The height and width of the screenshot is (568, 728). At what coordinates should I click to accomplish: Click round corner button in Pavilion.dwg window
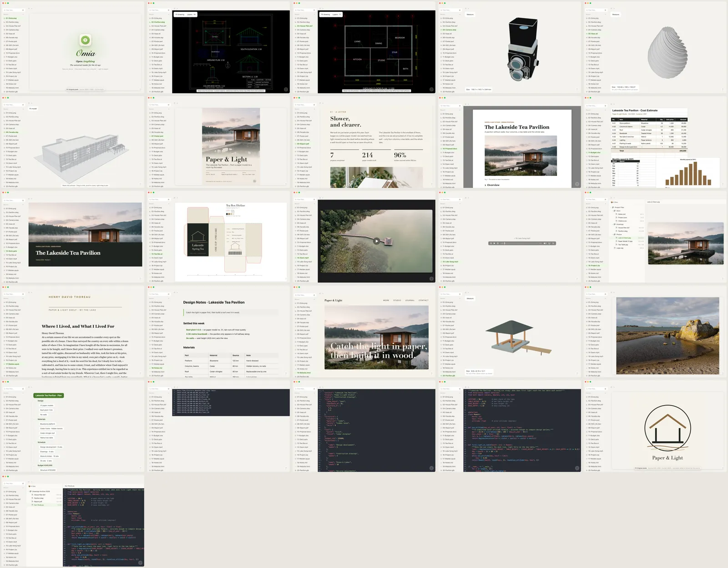[x=286, y=90]
